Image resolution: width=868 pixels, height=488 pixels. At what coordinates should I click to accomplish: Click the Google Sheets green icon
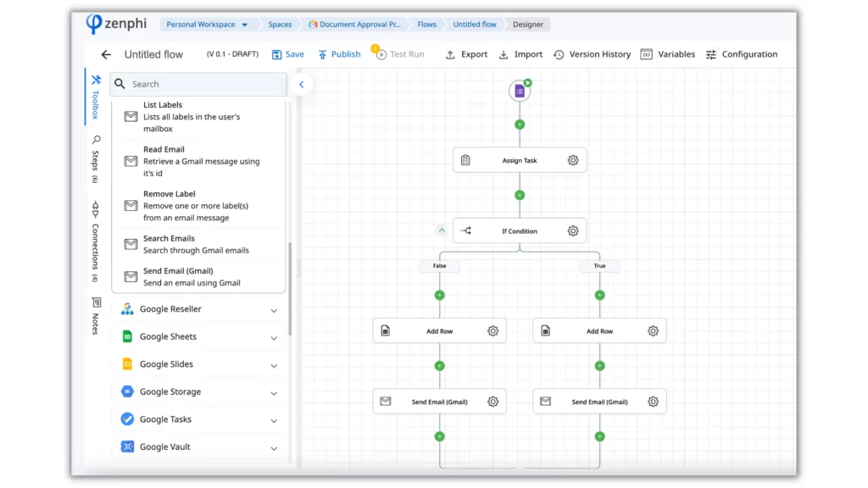tap(127, 336)
